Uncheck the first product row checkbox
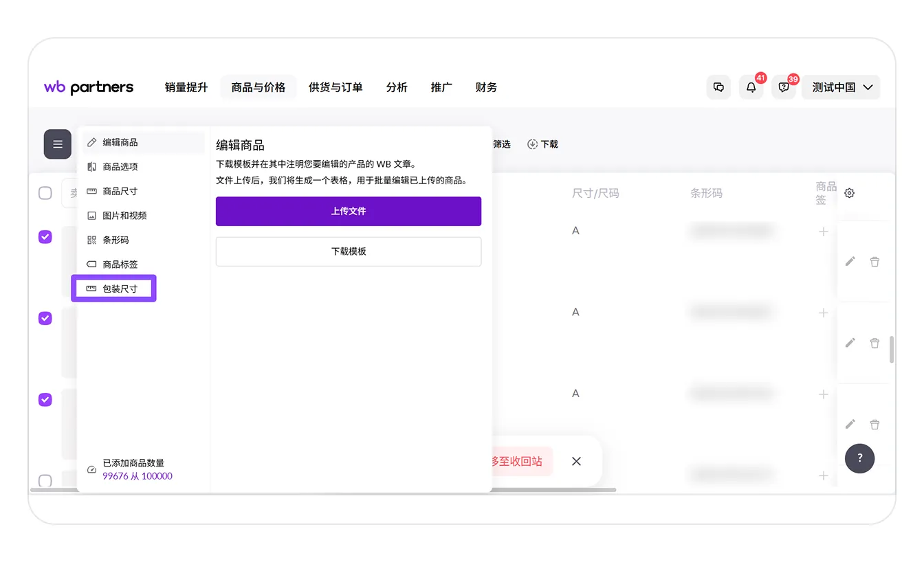Screen dimensions: 924x562 (x=45, y=237)
